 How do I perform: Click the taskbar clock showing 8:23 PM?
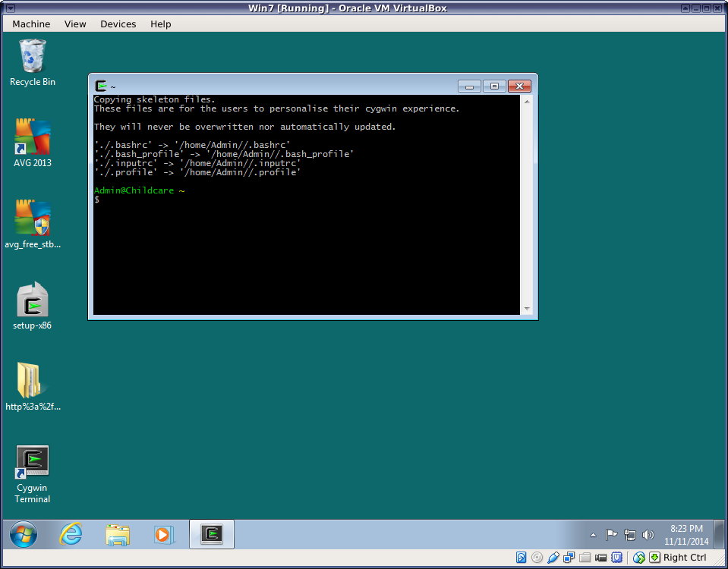[686, 535]
